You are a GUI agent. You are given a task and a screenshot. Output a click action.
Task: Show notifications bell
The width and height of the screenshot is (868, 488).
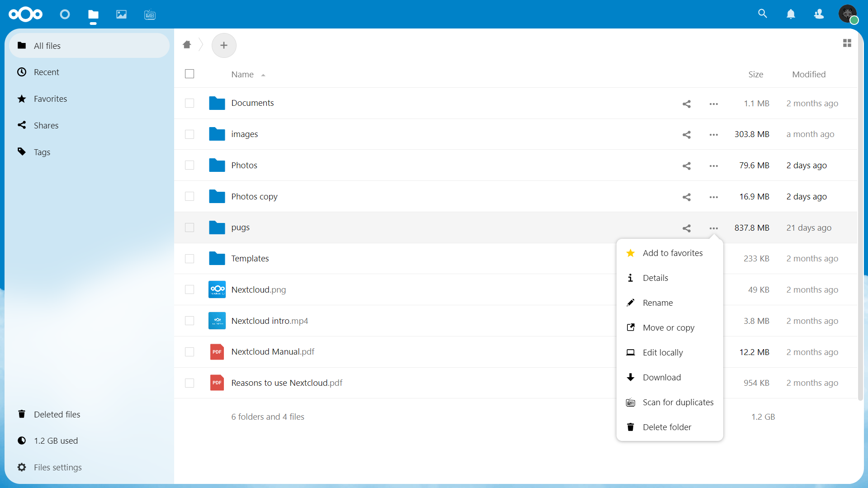[791, 14]
